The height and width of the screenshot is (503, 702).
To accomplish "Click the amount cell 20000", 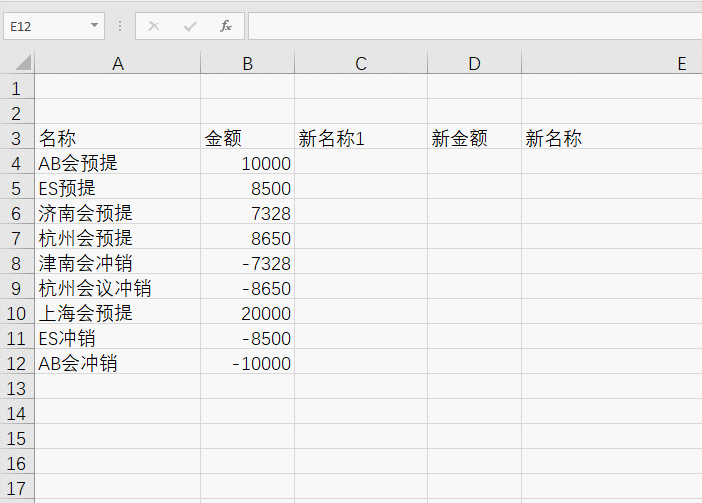I will click(248, 313).
